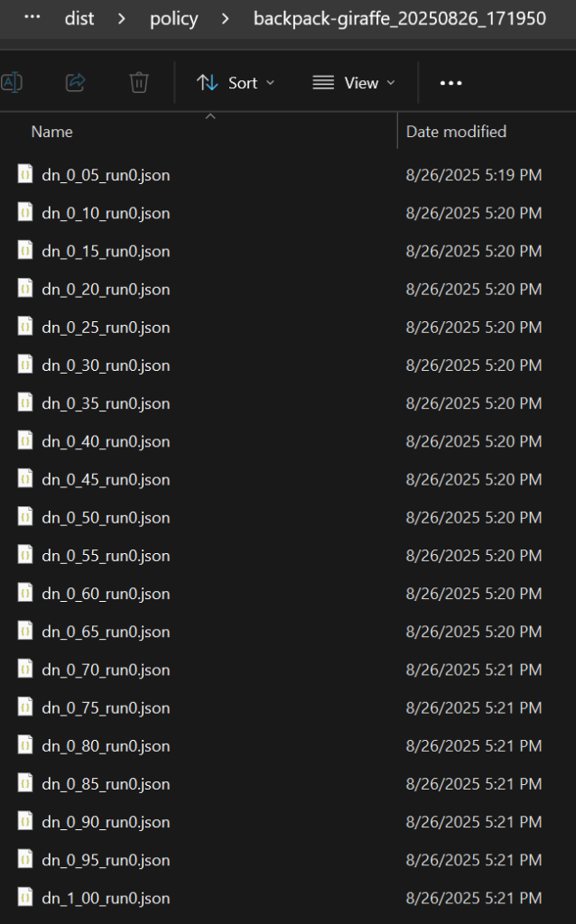Click the backpack-giraffe_20250826_171950 breadcrumb
576x924 pixels.
coord(400,19)
